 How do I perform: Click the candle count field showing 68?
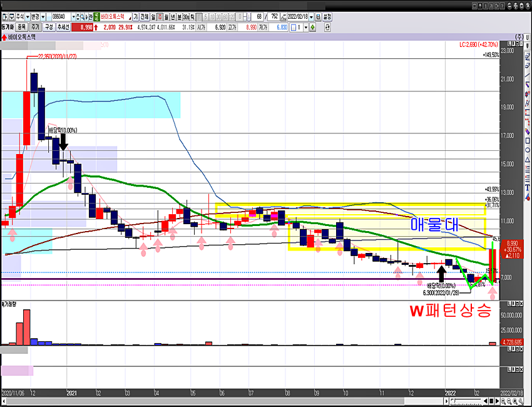[257, 17]
